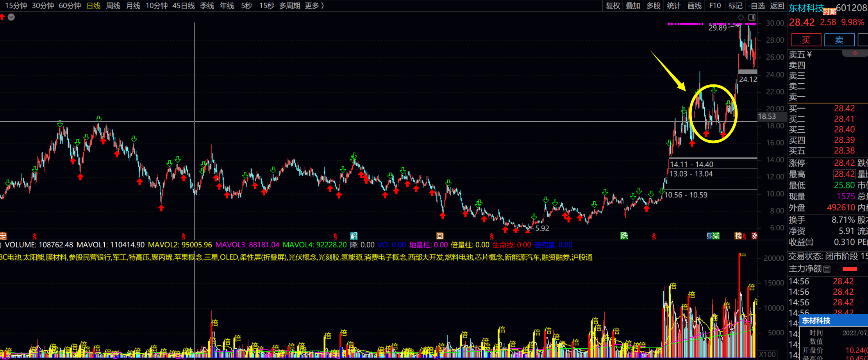Image resolution: width=868 pixels, height=360 pixels.
Task: Click the 收益 quarter indicator icon
Action: point(810,242)
